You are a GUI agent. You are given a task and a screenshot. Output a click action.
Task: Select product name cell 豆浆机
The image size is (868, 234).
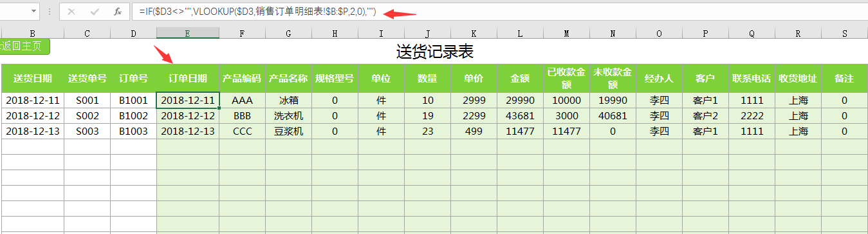(x=288, y=131)
